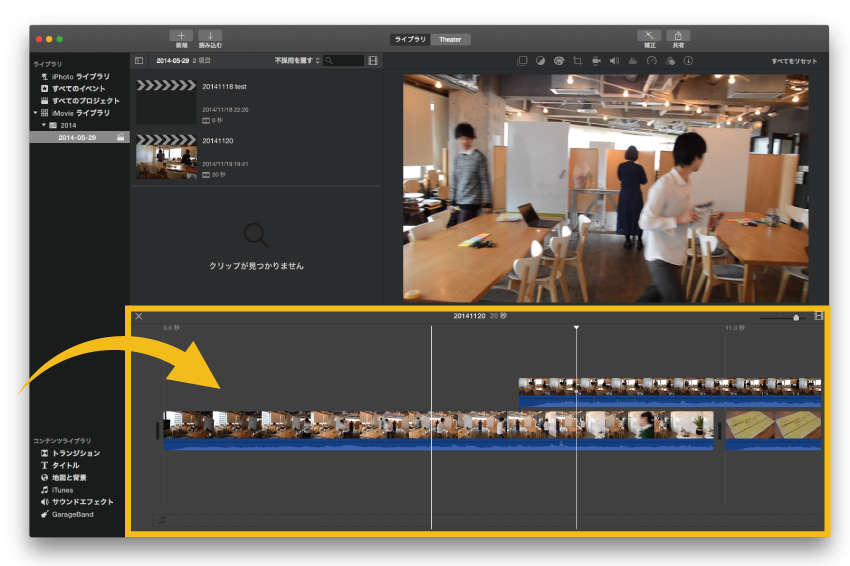Click the green fullscreen window button
The height and width of the screenshot is (566, 850).
pyautogui.click(x=60, y=39)
